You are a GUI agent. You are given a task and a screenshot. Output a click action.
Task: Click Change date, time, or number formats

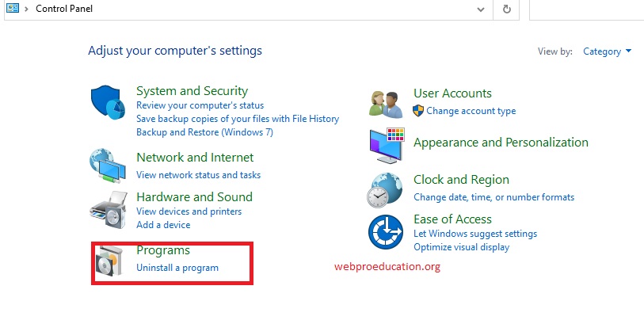(493, 197)
